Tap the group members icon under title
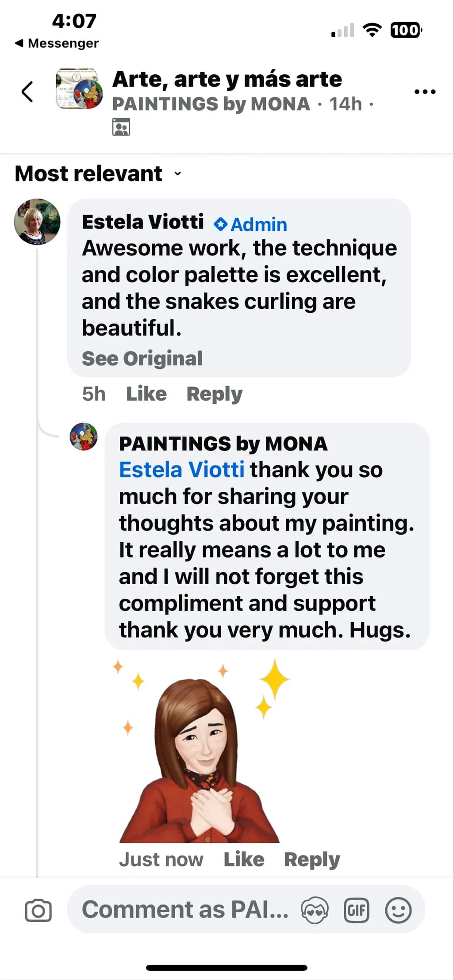453x980 pixels. (121, 127)
